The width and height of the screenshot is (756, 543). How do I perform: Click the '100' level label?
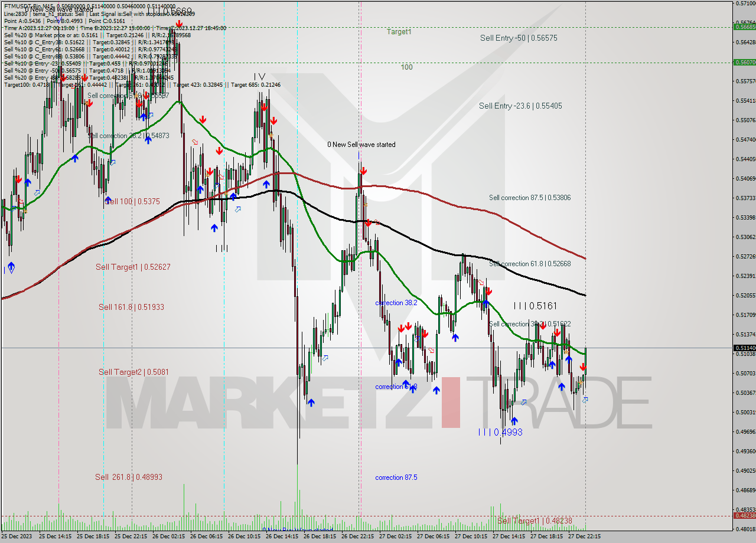[406, 67]
